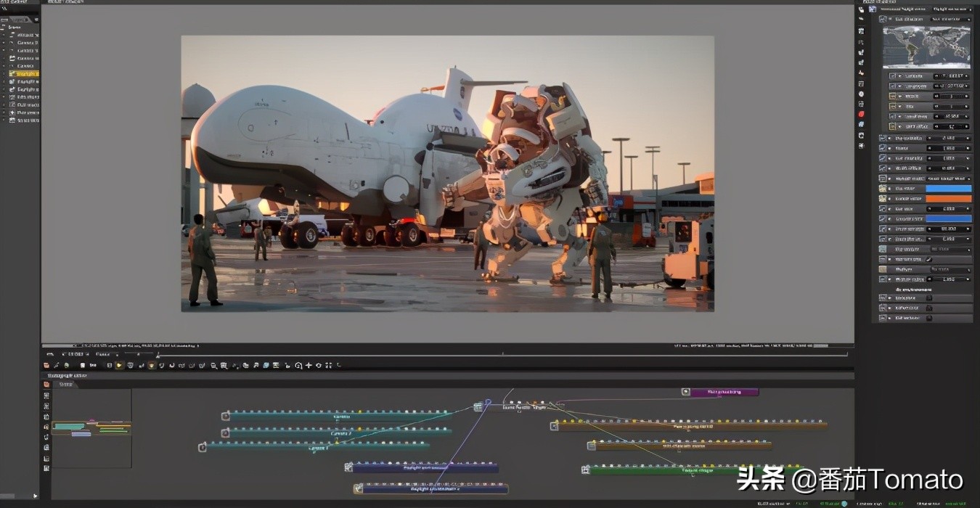The height and width of the screenshot is (508, 980).
Task: Click the icon on the purple node
Action: (x=686, y=392)
